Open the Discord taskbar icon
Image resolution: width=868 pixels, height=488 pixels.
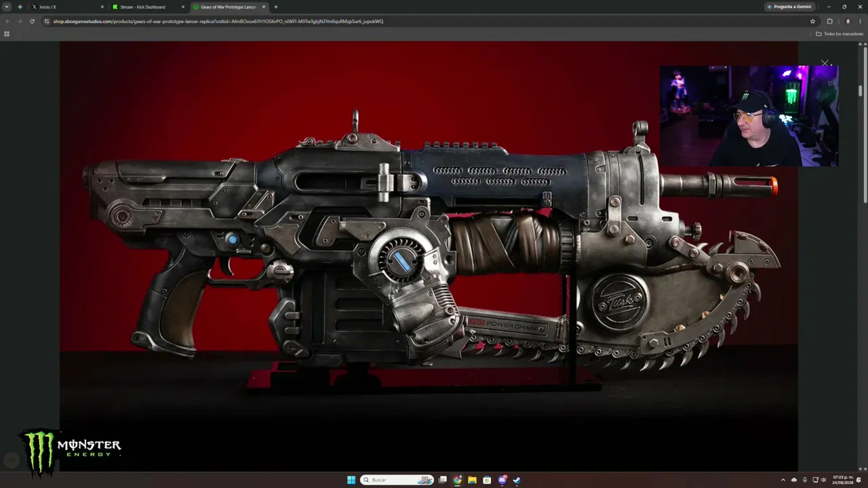click(x=502, y=480)
